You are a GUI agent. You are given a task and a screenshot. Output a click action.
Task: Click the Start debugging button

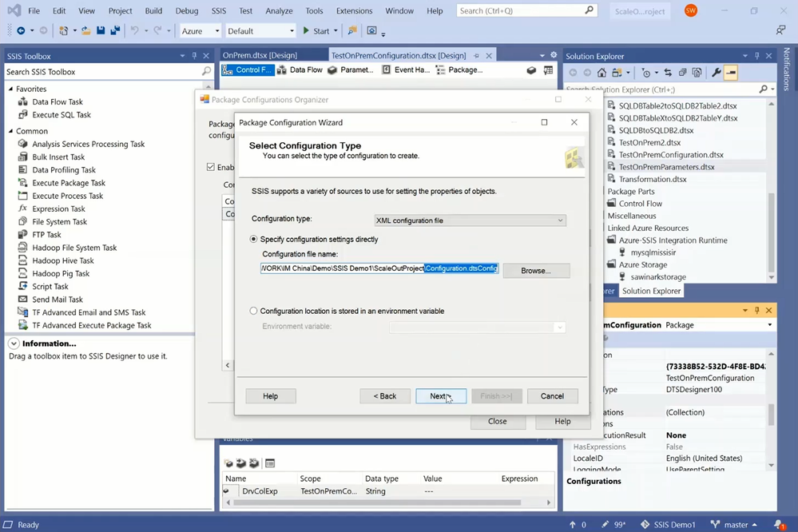coord(316,31)
